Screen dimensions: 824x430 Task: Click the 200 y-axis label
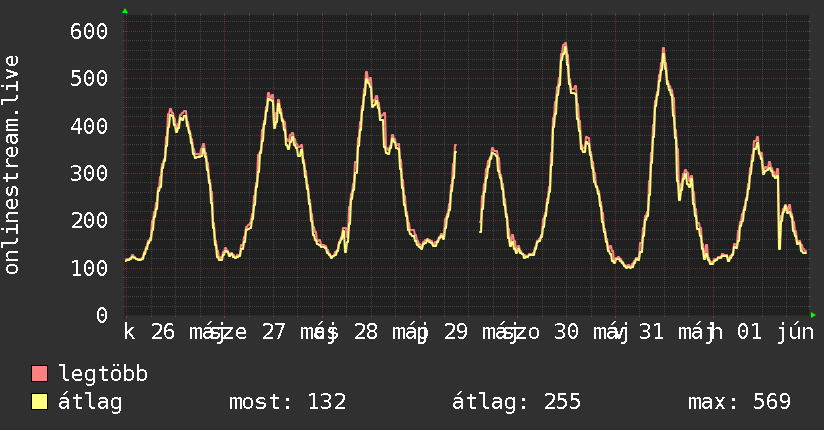coord(89,220)
